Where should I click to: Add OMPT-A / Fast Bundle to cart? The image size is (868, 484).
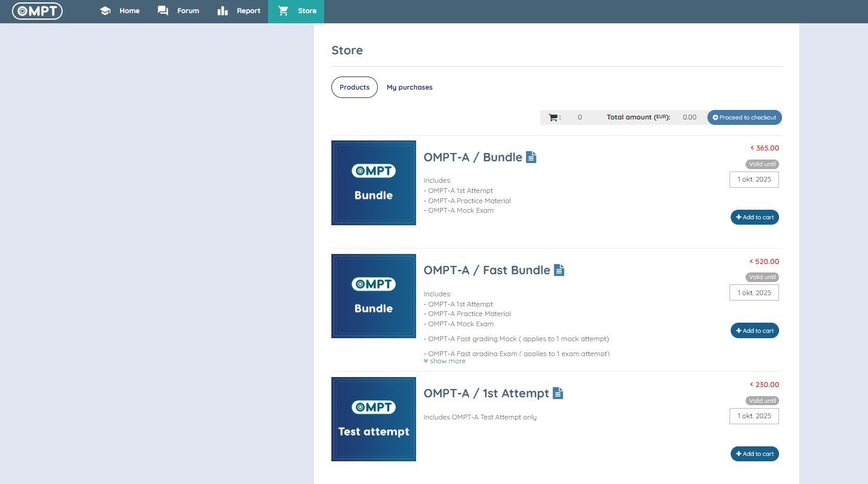[755, 330]
